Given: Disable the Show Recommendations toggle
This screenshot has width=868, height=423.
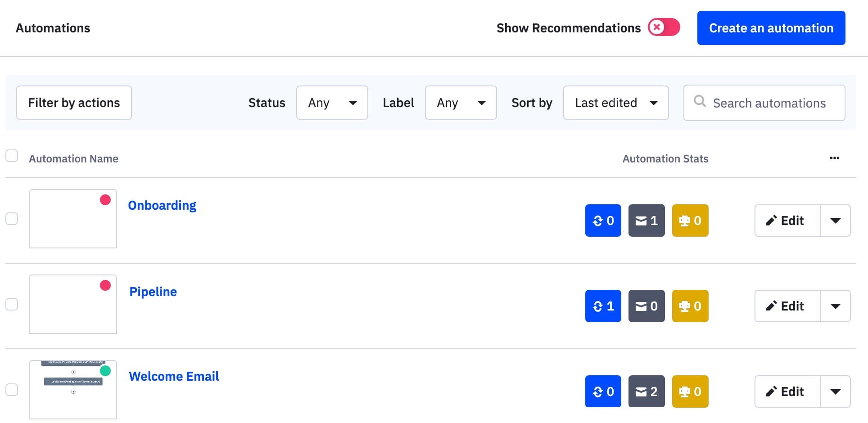Looking at the screenshot, I should click(664, 27).
